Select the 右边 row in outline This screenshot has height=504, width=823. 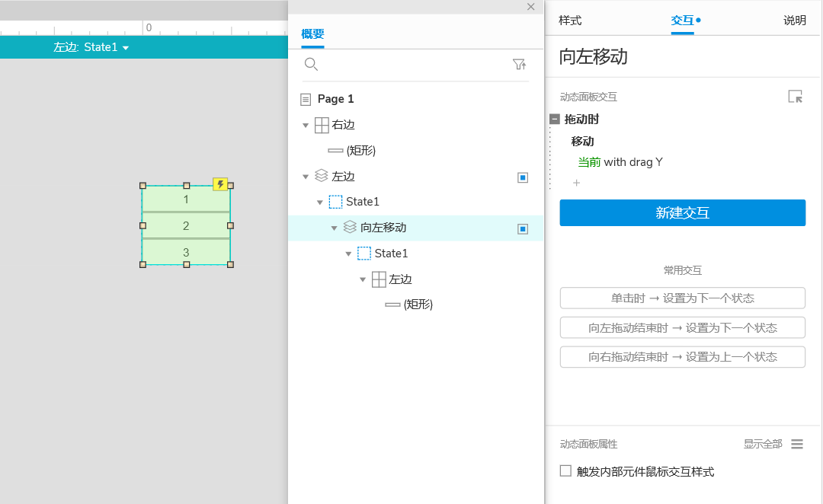pos(416,125)
